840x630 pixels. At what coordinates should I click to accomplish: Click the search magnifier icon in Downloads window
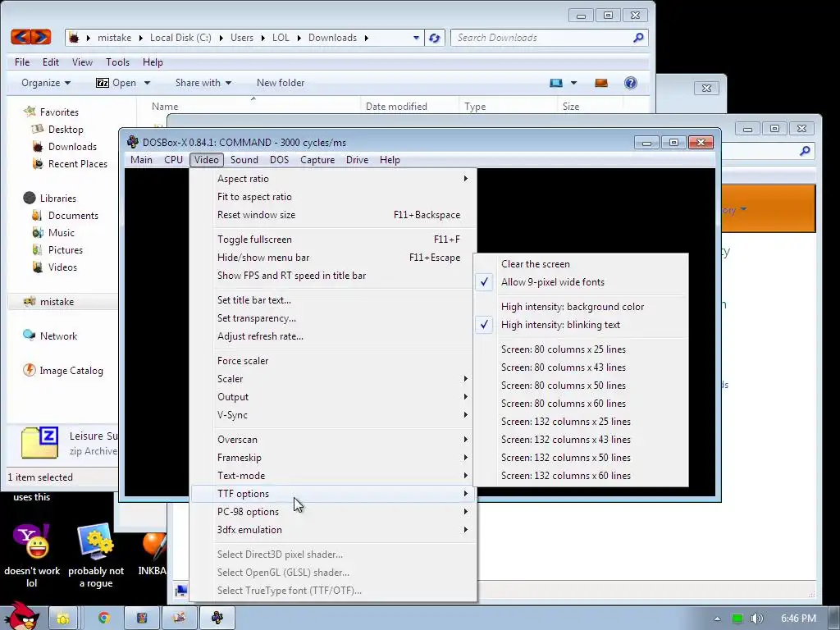(x=638, y=38)
